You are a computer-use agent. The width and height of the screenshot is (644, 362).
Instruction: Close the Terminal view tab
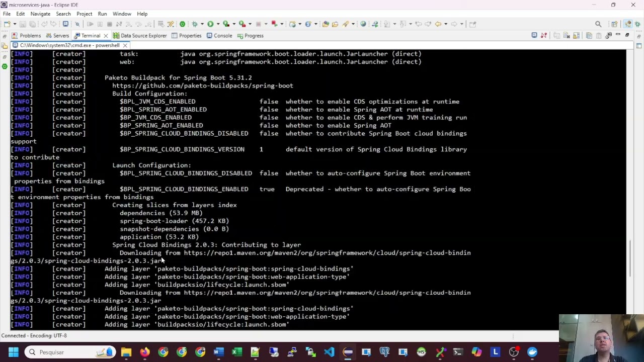(106, 36)
